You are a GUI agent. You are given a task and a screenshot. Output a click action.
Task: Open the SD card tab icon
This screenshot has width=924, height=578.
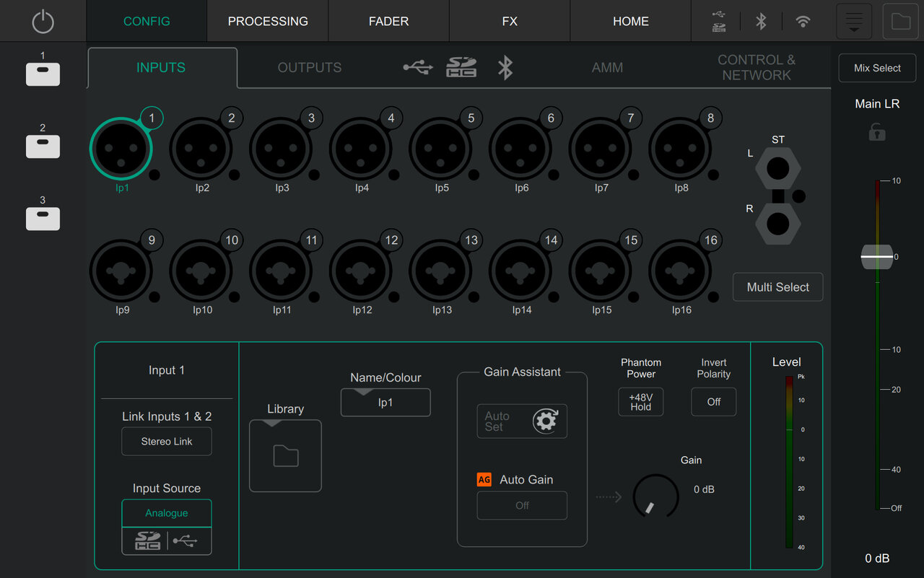pyautogui.click(x=461, y=67)
